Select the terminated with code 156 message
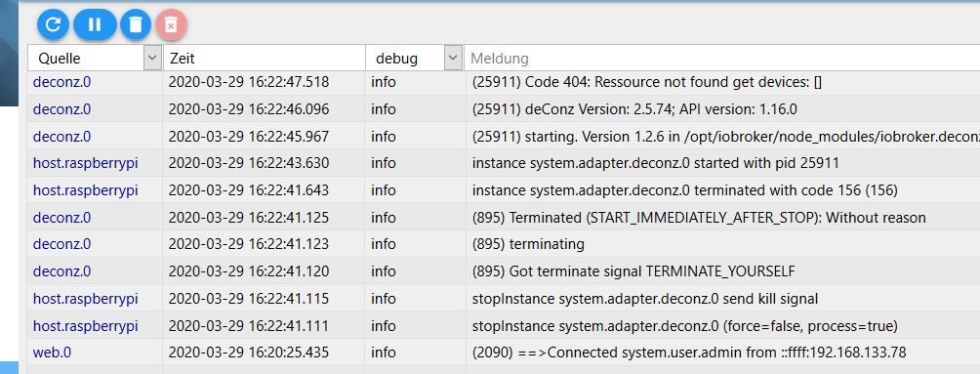This screenshot has height=374, width=980. (685, 190)
